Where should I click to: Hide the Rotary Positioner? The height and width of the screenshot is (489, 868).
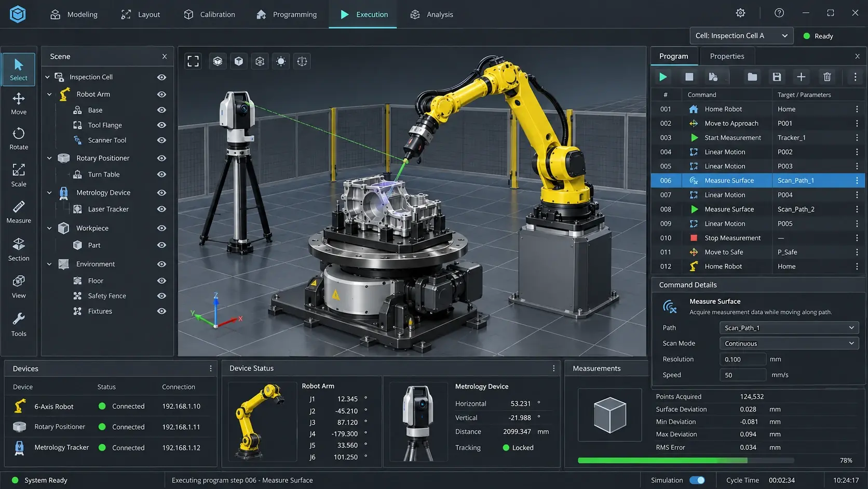coord(161,158)
